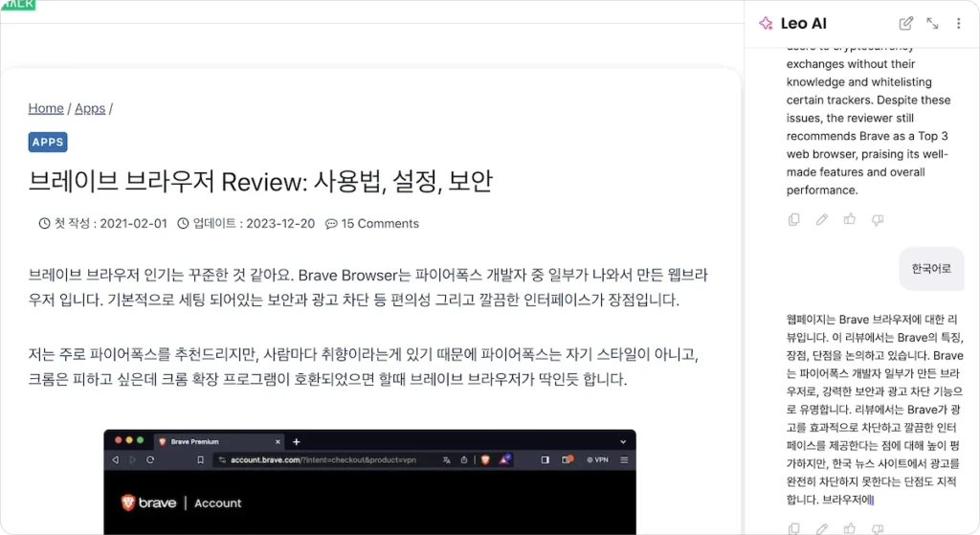Viewport: 980px width, 535px height.
Task: Click the speech bubble comments icon
Action: [x=331, y=224]
